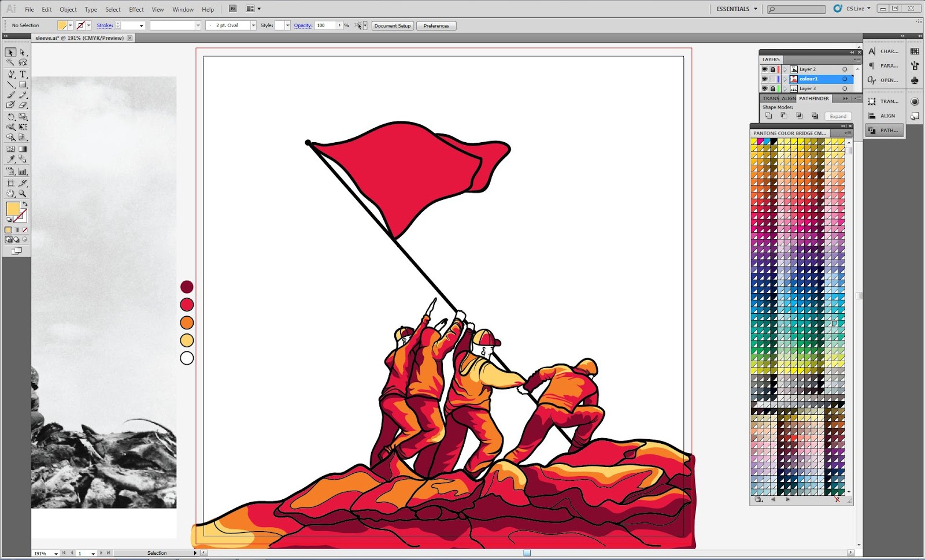Unlock Layer 3 via its lock icon
Image resolution: width=925 pixels, height=560 pixels.
point(772,88)
